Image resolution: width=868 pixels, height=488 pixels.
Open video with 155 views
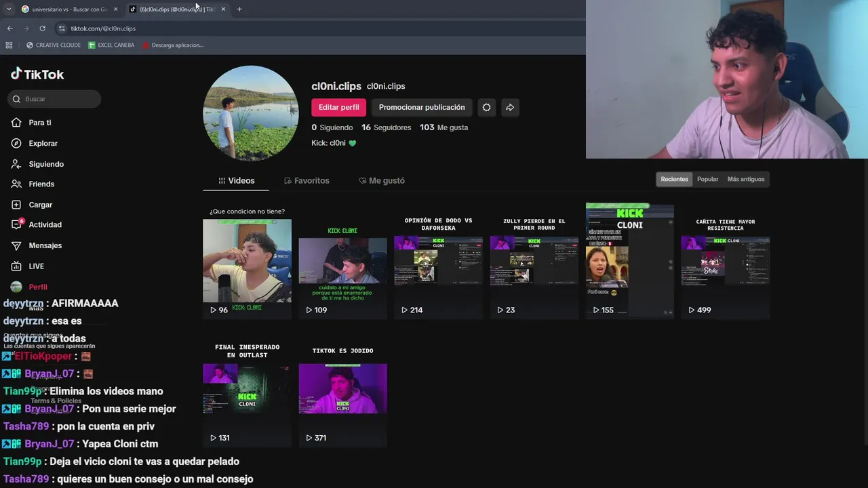pyautogui.click(x=630, y=261)
